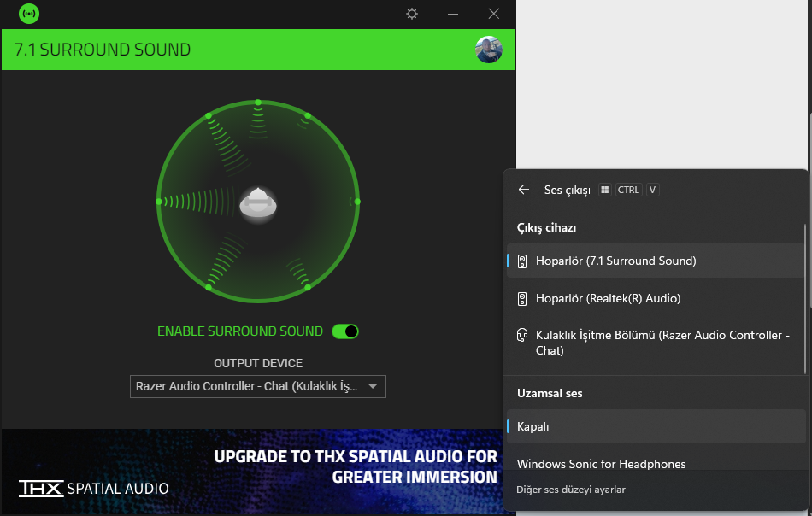Viewport: 812px width, 516px height.
Task: Click the sound output panel scrollbar
Action: [x=805, y=298]
